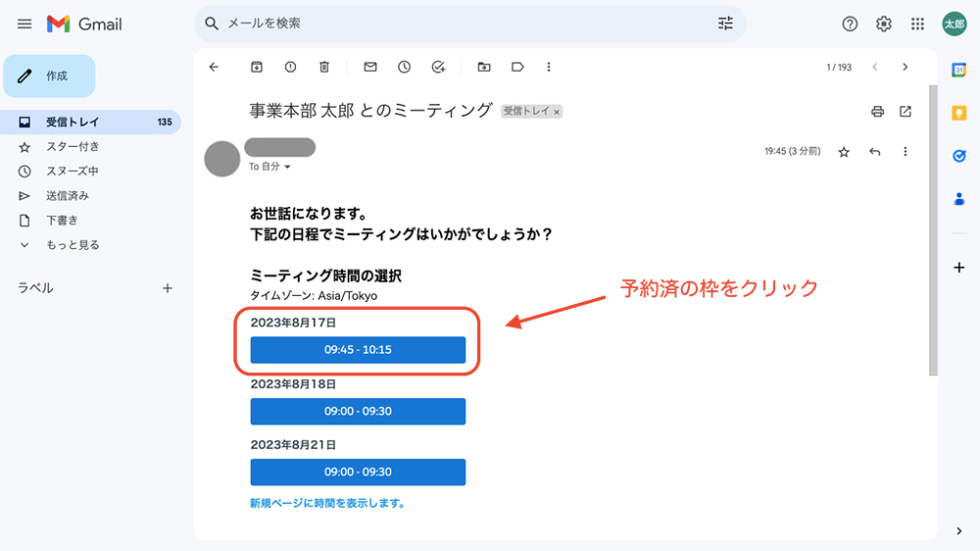
Task: Open the Labels icon in toolbar
Action: pyautogui.click(x=517, y=67)
